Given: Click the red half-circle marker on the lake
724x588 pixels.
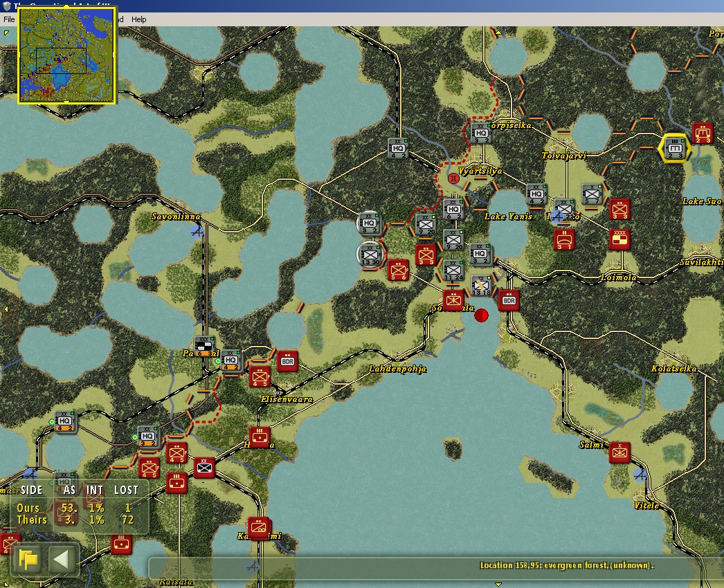Looking at the screenshot, I should [x=481, y=315].
